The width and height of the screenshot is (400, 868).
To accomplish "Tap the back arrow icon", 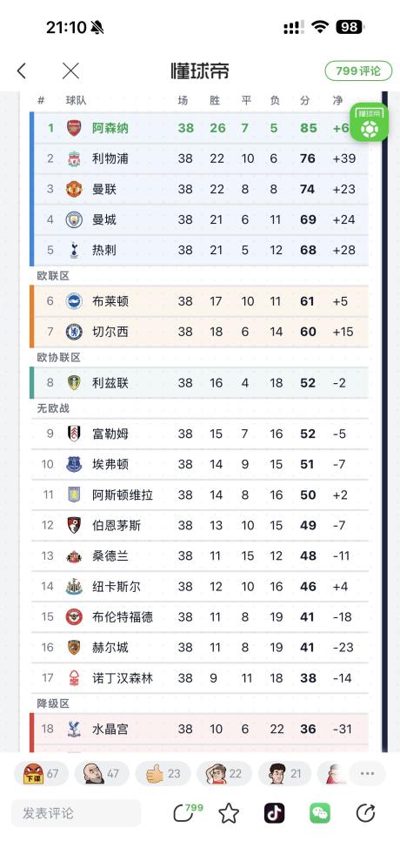I will [21, 71].
